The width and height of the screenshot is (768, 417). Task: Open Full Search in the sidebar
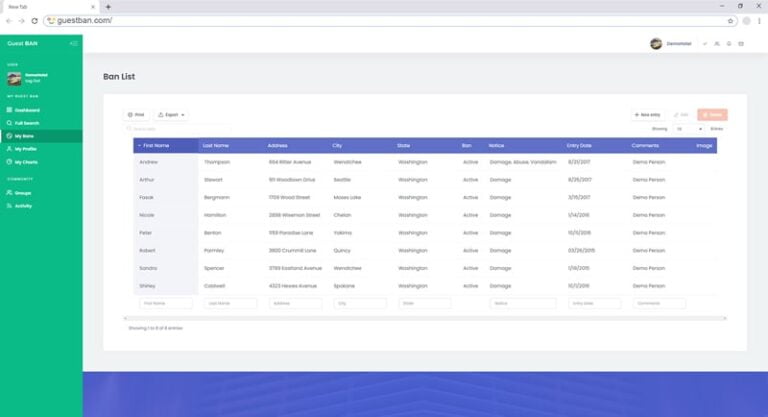[x=27, y=123]
